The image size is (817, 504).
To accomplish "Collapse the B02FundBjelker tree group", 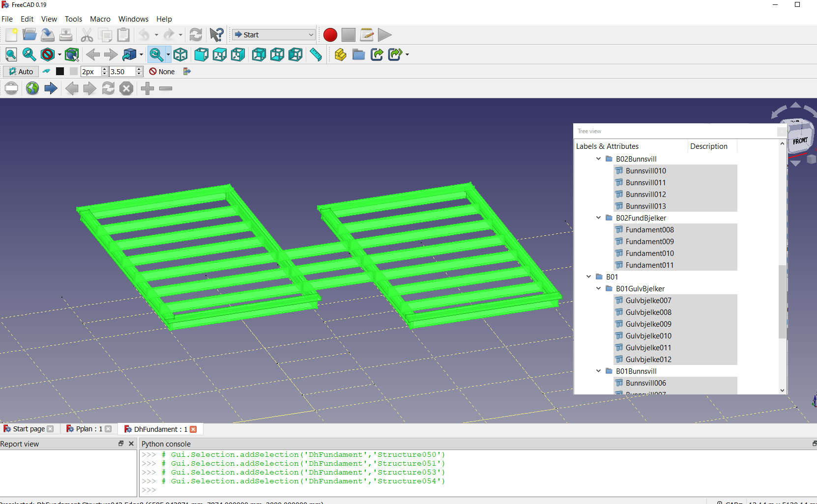I will (598, 218).
